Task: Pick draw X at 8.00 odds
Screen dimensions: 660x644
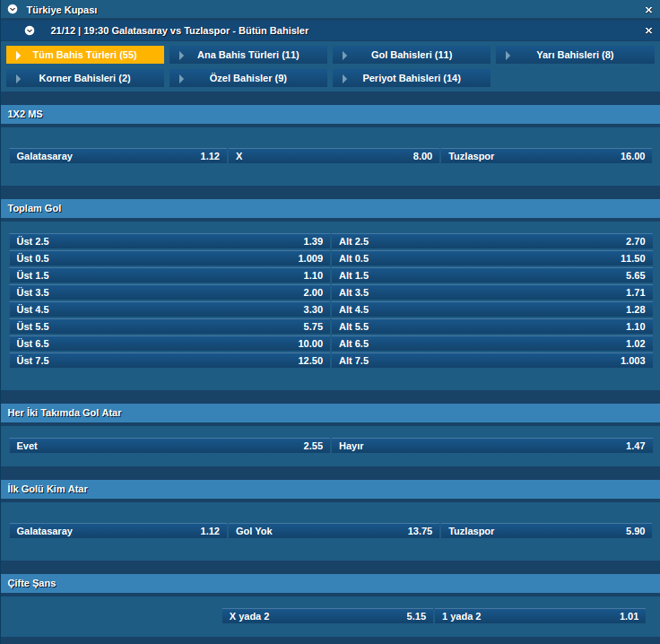Action: [x=334, y=156]
